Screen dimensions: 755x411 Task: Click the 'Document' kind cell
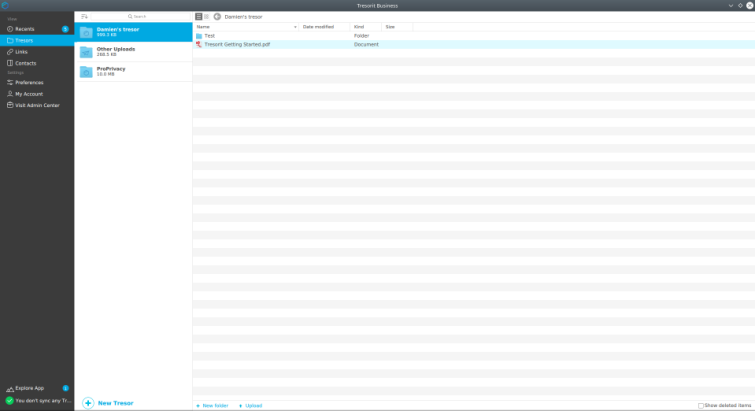tap(366, 44)
